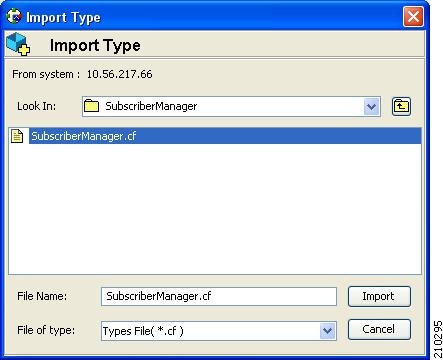Click the From system IP 10.56.217.66

tap(119, 74)
